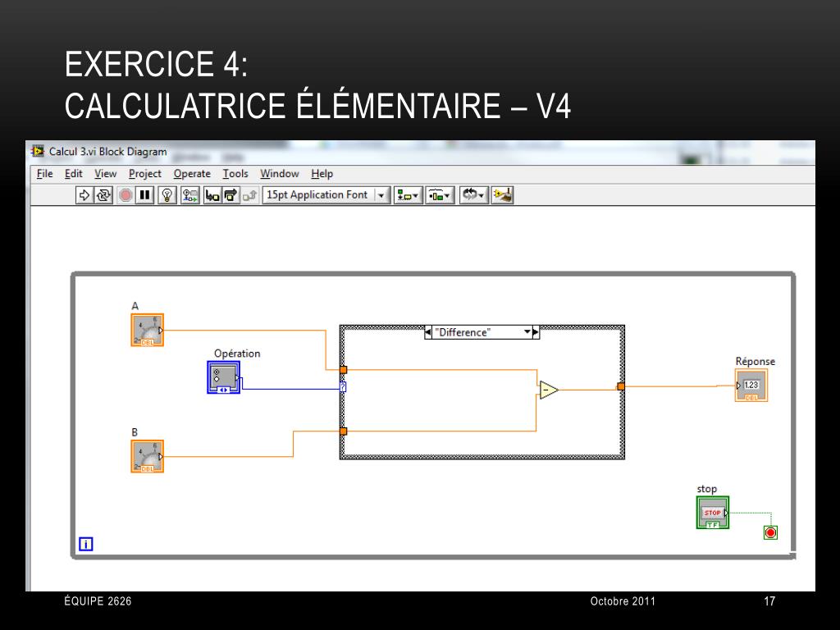Toggle Highlight Execution lightbulb
Viewport: 840px width, 630px height.
(167, 195)
